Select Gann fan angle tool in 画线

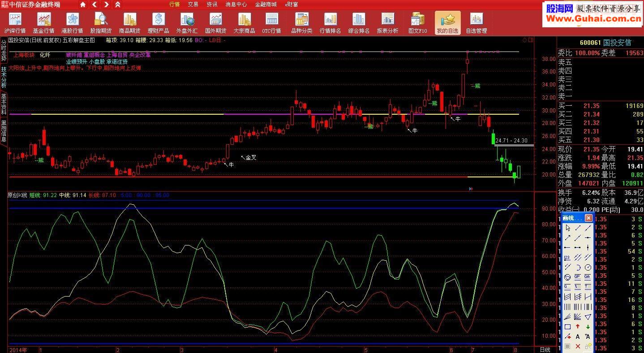(577, 316)
